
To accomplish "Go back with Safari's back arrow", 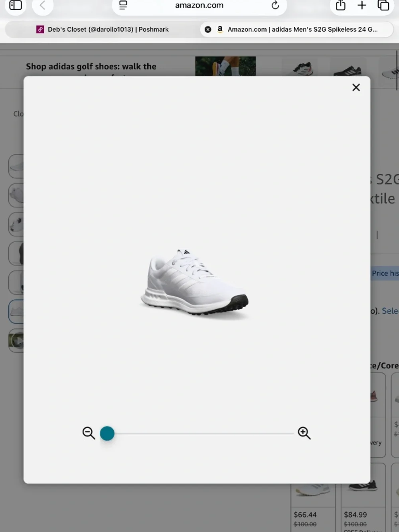I will [42, 6].
